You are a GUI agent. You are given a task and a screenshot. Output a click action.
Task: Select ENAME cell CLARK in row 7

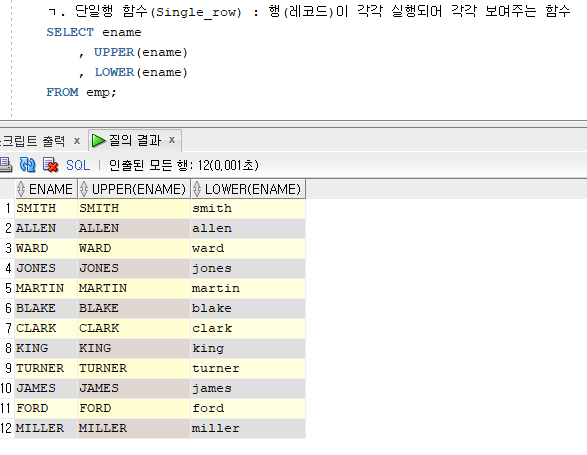pos(46,328)
